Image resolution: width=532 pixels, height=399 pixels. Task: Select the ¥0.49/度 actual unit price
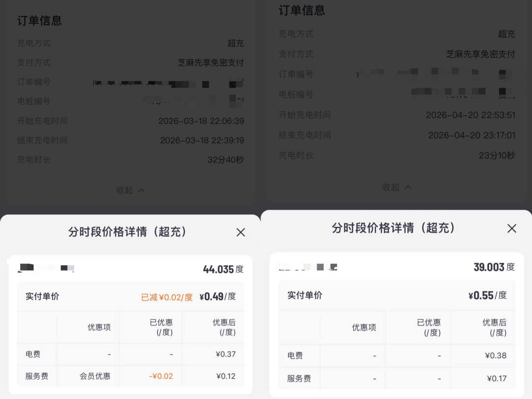click(217, 296)
